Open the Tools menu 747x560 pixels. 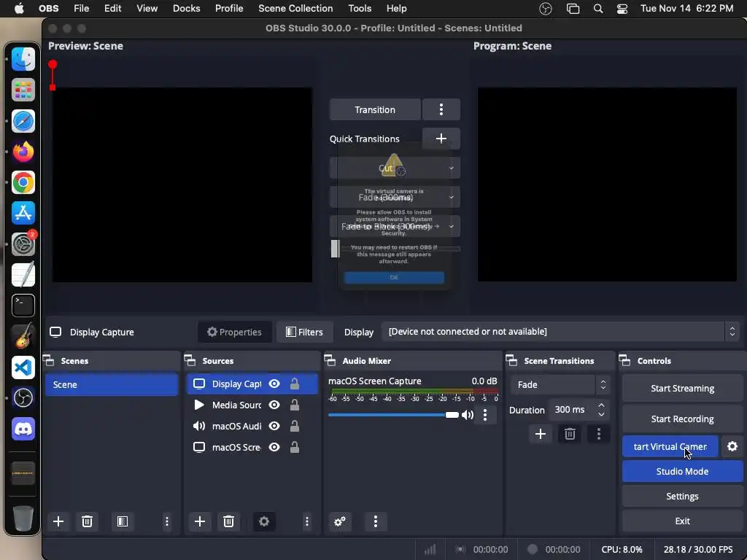click(360, 9)
